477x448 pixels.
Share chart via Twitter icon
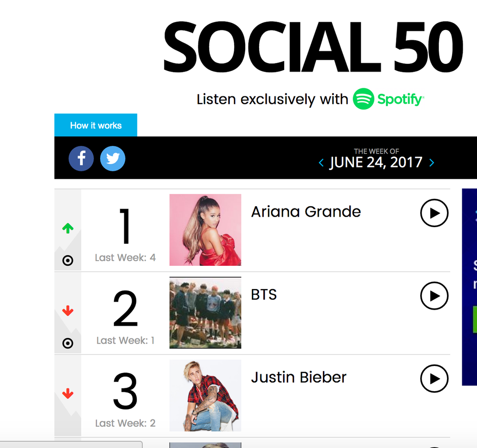pyautogui.click(x=113, y=158)
